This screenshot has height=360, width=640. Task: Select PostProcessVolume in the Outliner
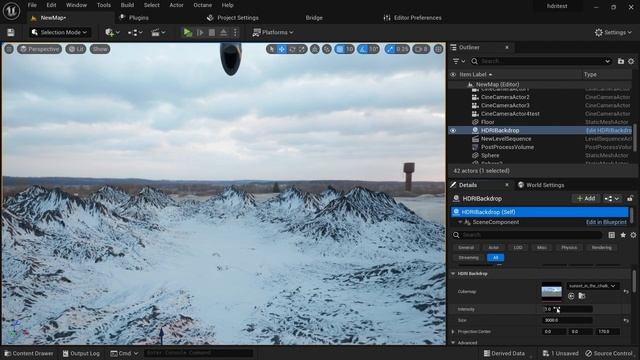coord(507,147)
